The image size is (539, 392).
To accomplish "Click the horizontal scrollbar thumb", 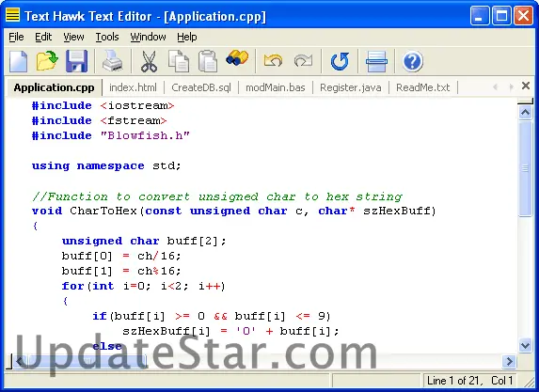I will coord(87,361).
